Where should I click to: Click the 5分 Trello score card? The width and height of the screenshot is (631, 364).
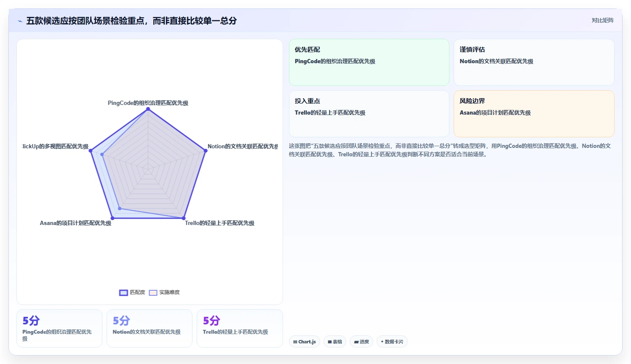pos(240,329)
